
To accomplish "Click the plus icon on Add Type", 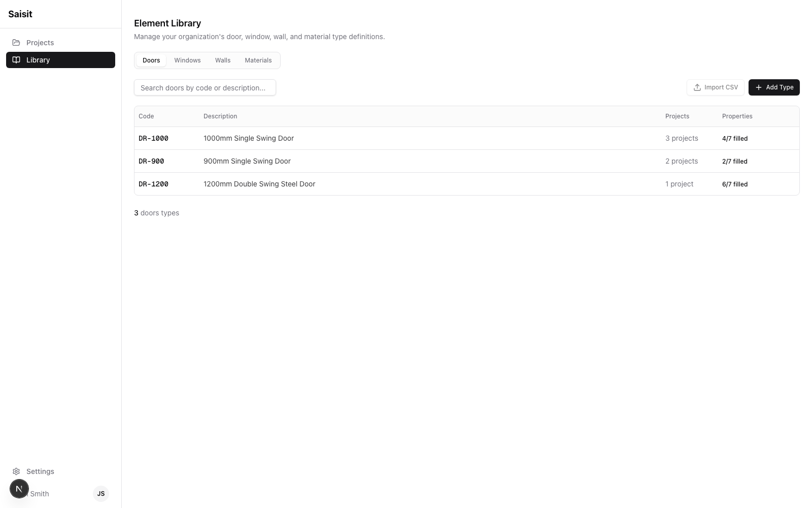I will point(759,87).
